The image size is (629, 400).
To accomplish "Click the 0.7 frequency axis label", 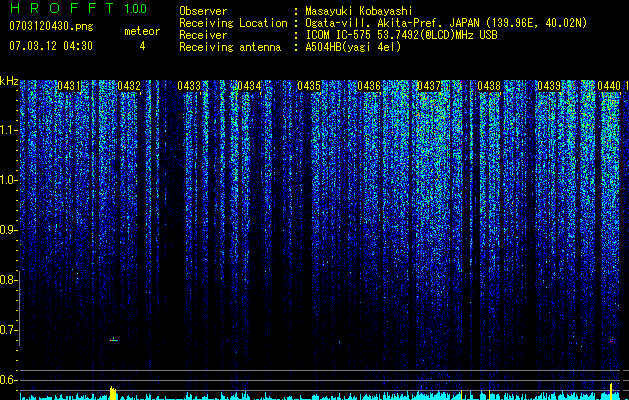I will [x=8, y=330].
